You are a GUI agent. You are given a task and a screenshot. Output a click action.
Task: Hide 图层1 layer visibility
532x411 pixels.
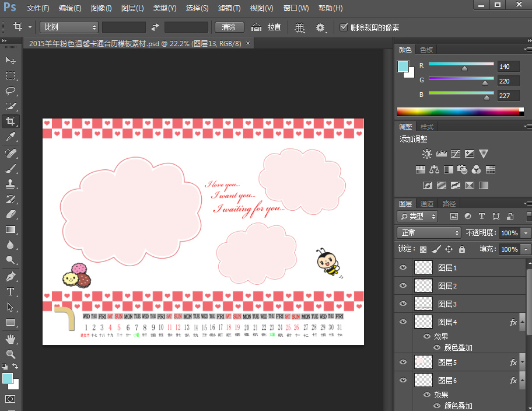point(402,268)
